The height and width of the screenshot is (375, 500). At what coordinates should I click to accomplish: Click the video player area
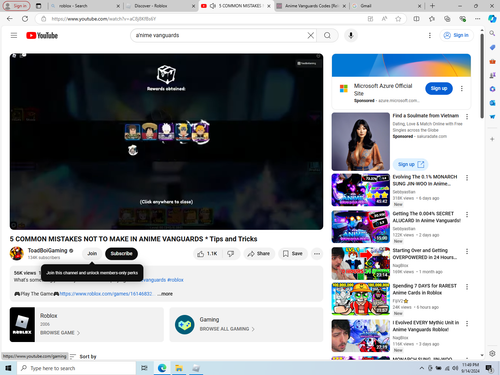[x=166, y=141]
